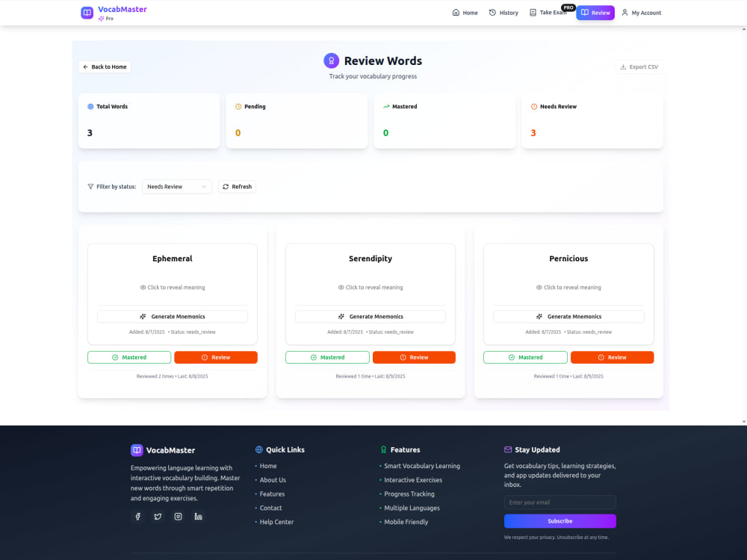This screenshot has width=747, height=560.
Task: Click the Subscribe button in footer
Action: pyautogui.click(x=560, y=521)
